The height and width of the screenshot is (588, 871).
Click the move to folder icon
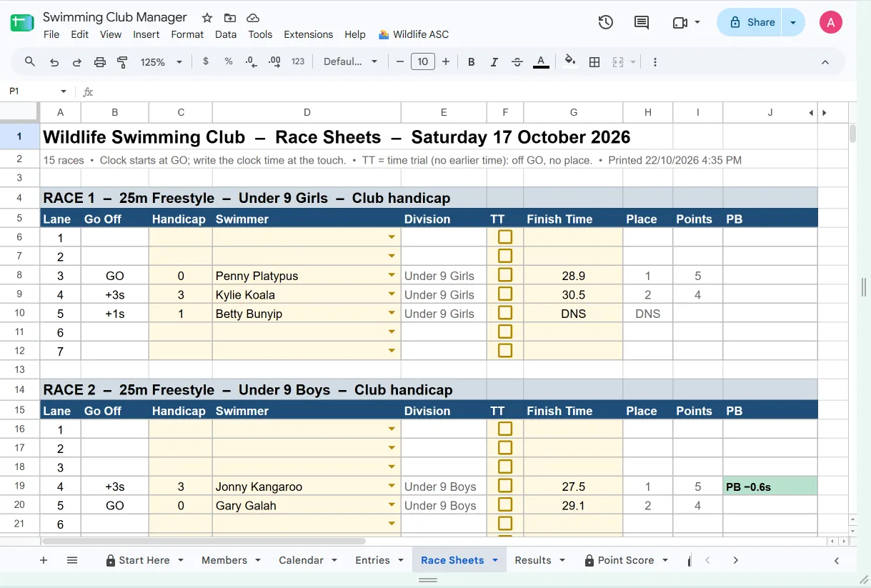[x=229, y=18]
